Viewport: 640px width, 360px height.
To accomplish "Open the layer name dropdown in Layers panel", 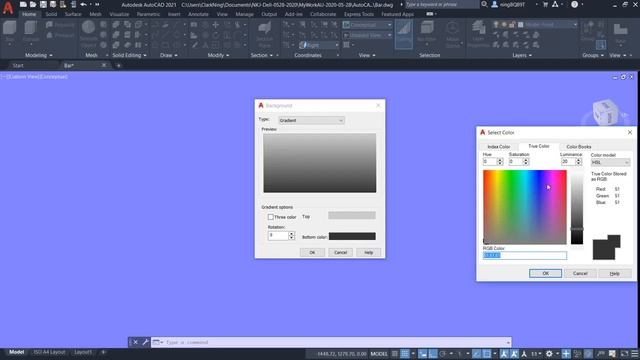I will pos(548,25).
